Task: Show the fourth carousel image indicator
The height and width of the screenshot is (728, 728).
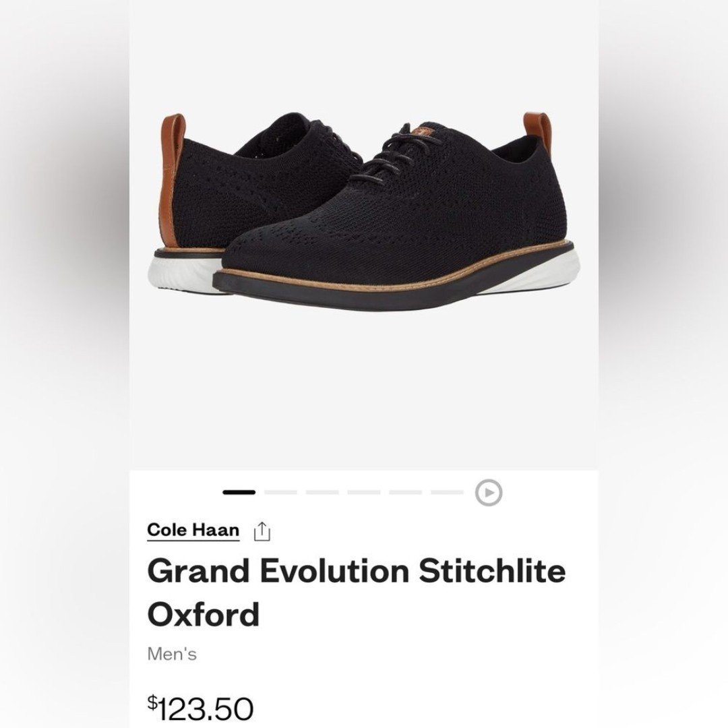Action: point(364,492)
